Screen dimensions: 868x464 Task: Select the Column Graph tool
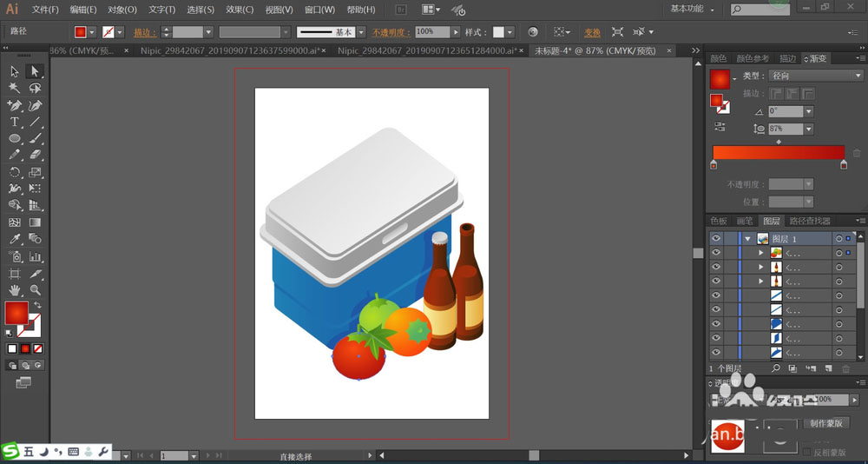35,256
